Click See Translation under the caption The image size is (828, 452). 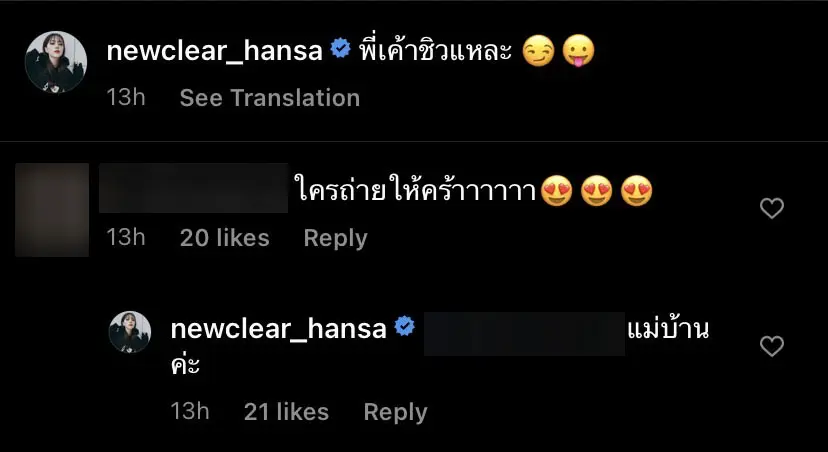tap(269, 98)
